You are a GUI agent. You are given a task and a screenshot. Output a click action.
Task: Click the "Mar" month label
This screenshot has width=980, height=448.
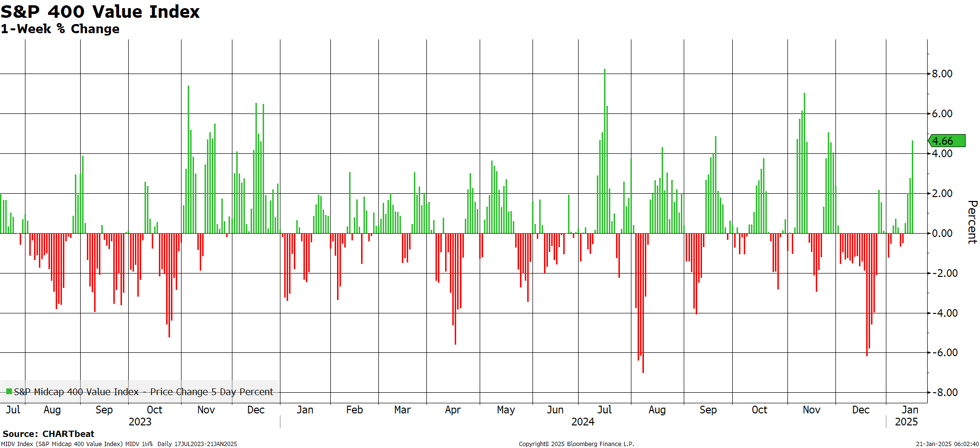402,410
